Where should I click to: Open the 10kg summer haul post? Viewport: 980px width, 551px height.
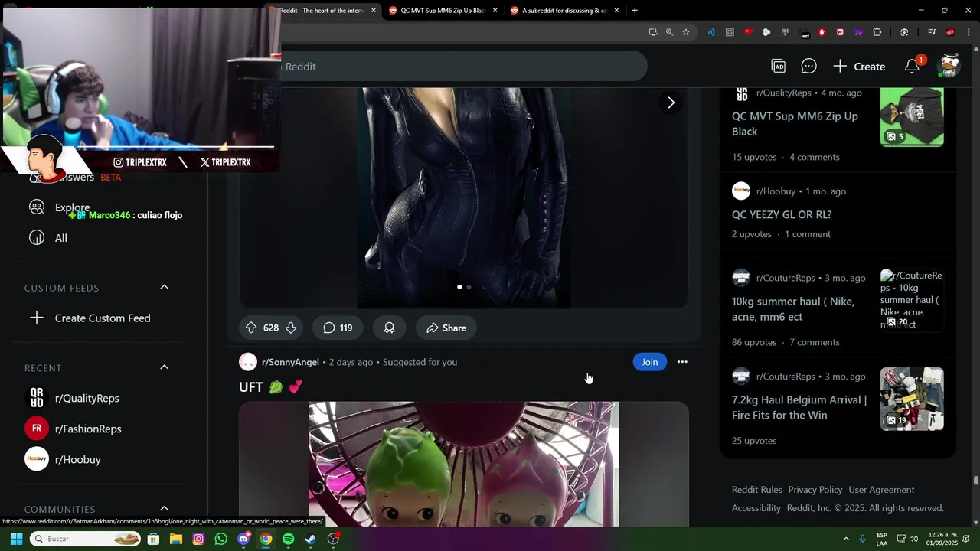tap(793, 309)
